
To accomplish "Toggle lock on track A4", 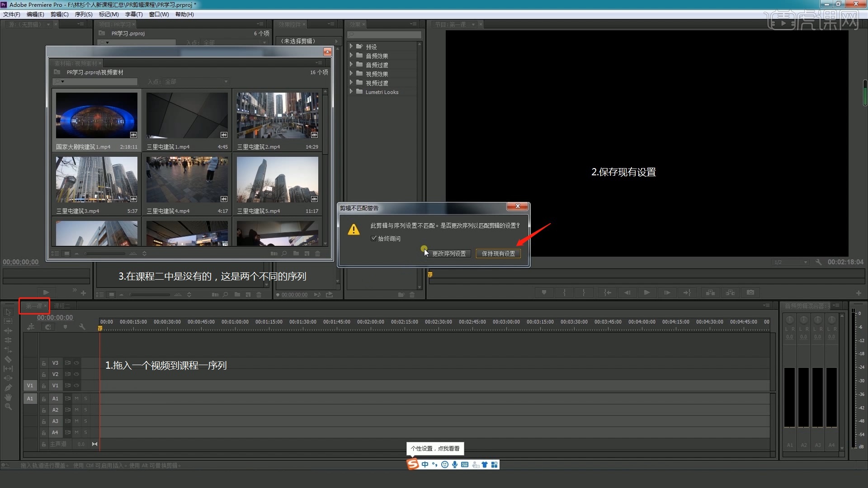I will click(x=44, y=432).
